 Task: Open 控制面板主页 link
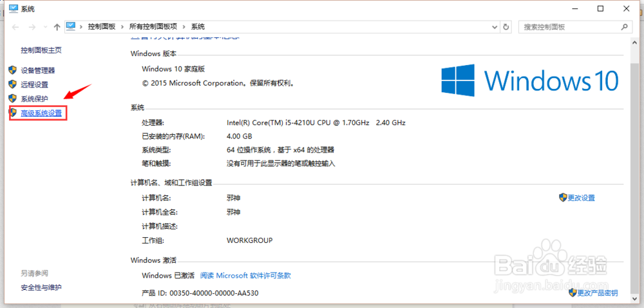pyautogui.click(x=41, y=50)
